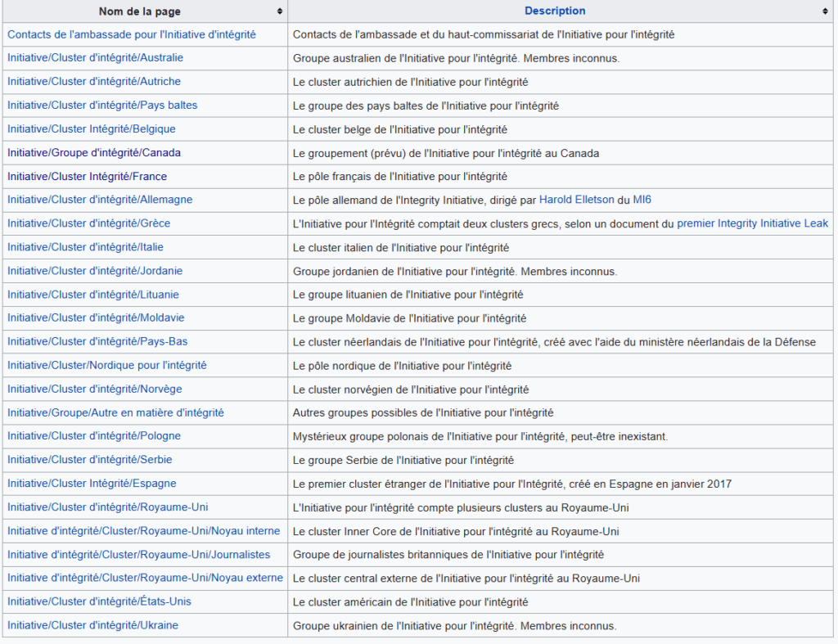838x644 pixels.
Task: Select text 'Le groupe Serbie de l'Initiative'
Action: click(369, 460)
